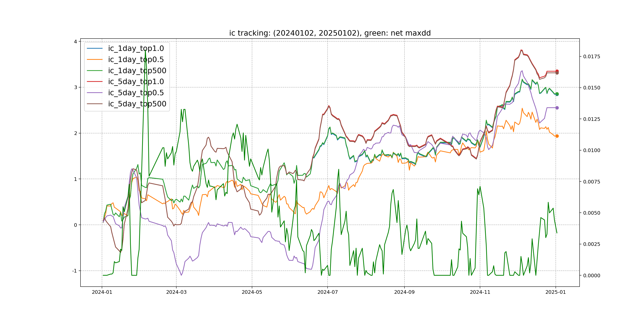Click the ic_1day_top0.5 legend label
The height and width of the screenshot is (322, 644).
coord(136,59)
